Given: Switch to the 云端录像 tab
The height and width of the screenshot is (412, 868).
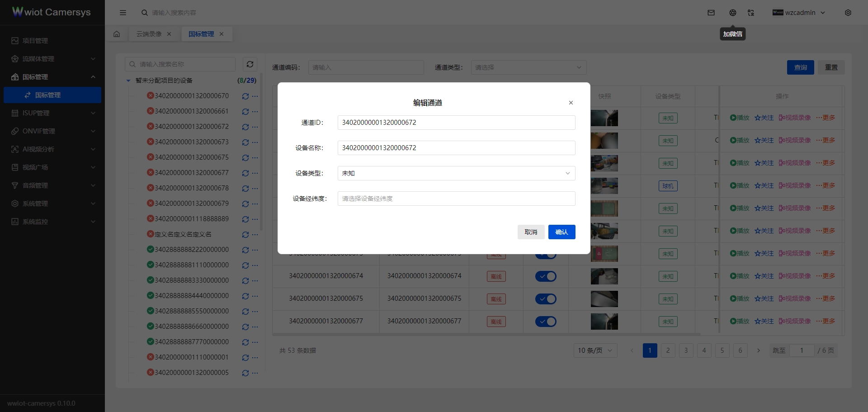Looking at the screenshot, I should point(149,33).
